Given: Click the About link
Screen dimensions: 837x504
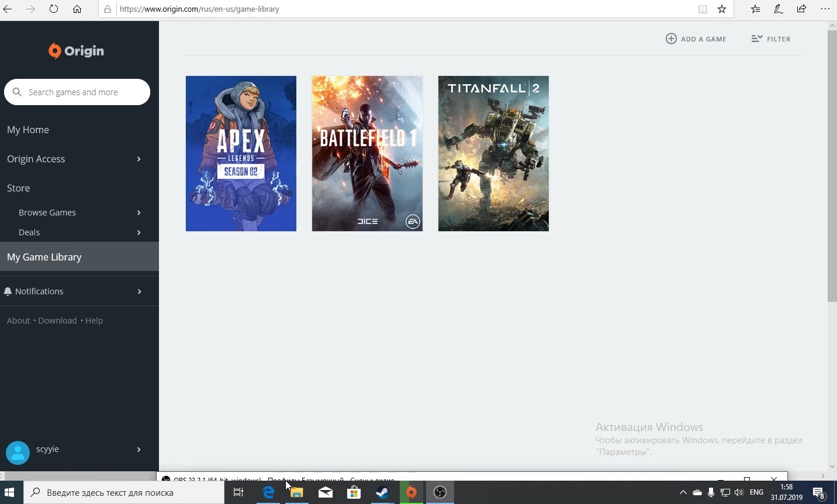Looking at the screenshot, I should (x=18, y=321).
